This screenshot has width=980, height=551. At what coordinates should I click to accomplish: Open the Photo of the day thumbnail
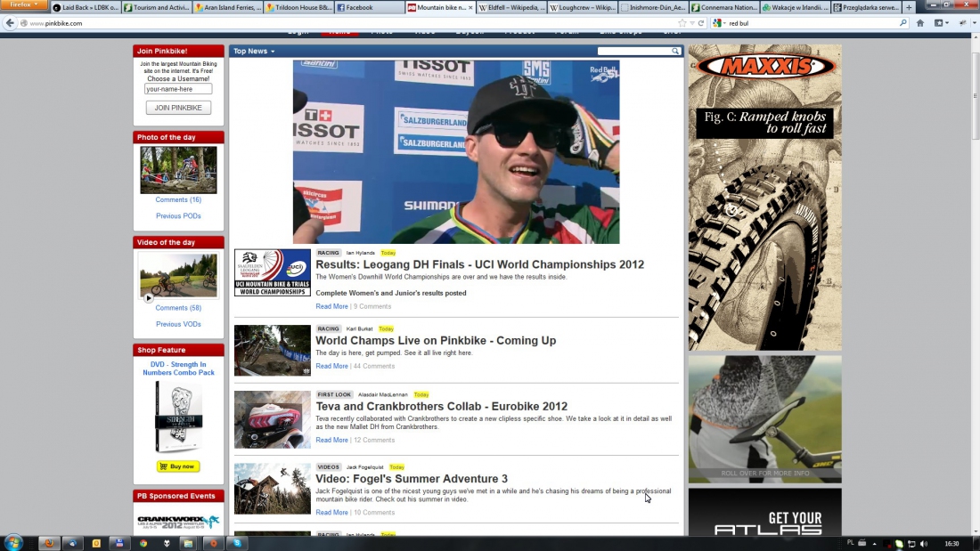pos(178,170)
